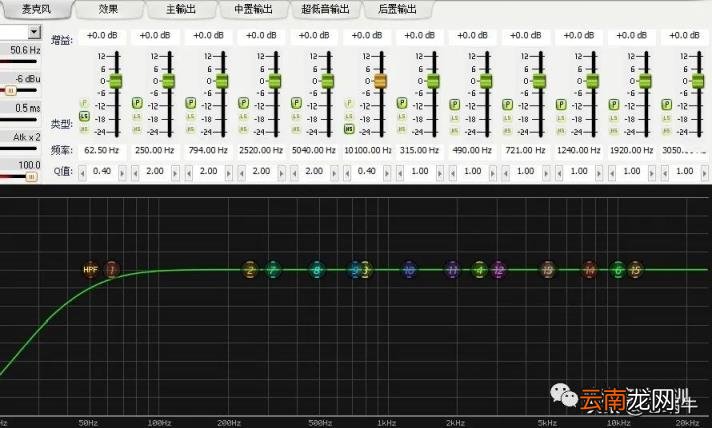This screenshot has width=712, height=428.
Task: Edit the 794.00 Hz frequency field
Action: coord(208,150)
